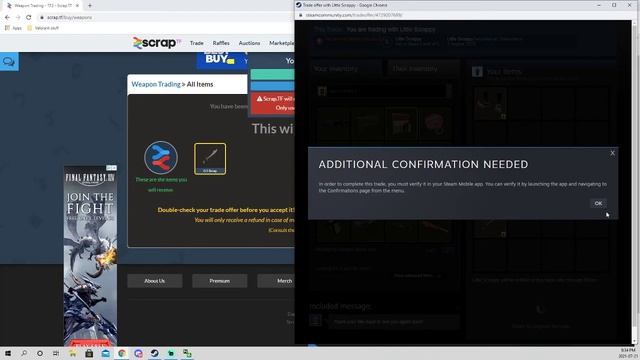Open the Scrap.TF chat bubble icon
The height and width of the screenshot is (360, 640).
coord(9,62)
